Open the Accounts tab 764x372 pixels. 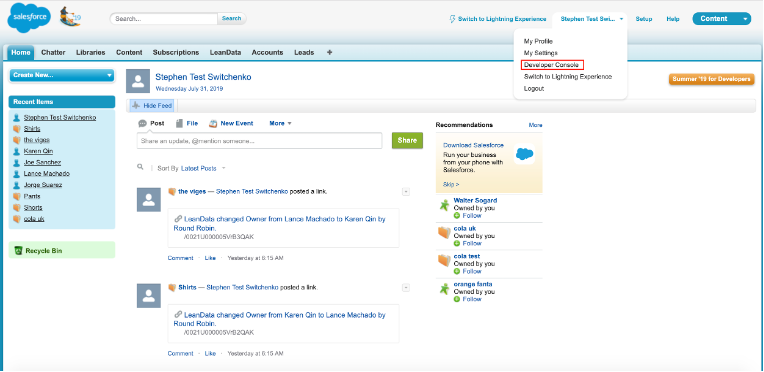coord(267,53)
